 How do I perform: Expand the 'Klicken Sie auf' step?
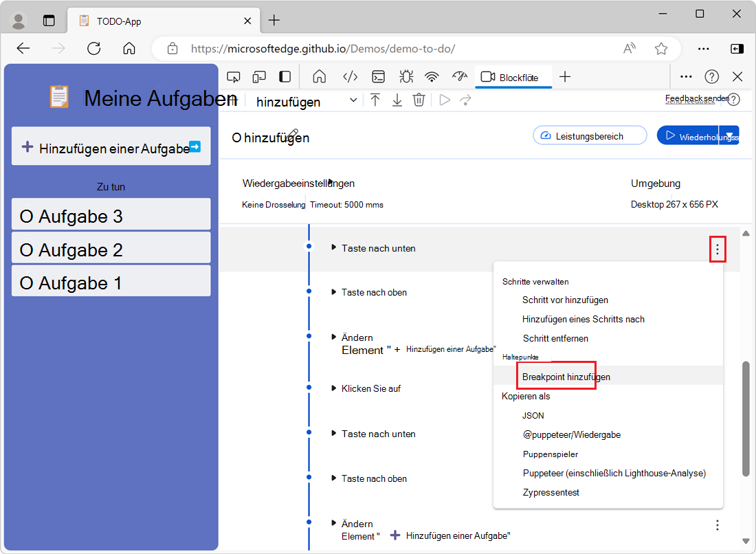point(333,388)
